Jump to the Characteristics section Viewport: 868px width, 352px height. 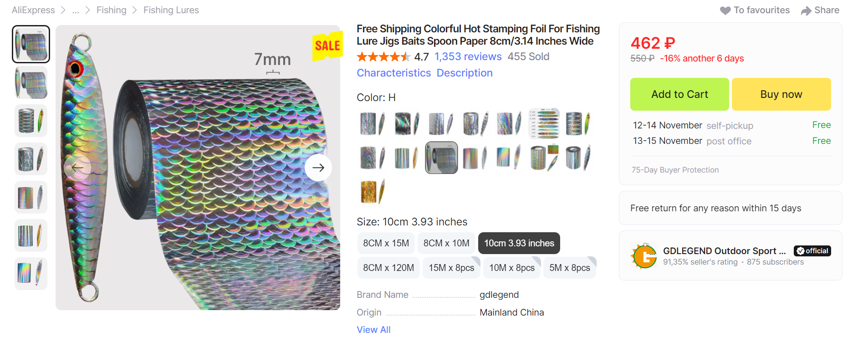393,73
